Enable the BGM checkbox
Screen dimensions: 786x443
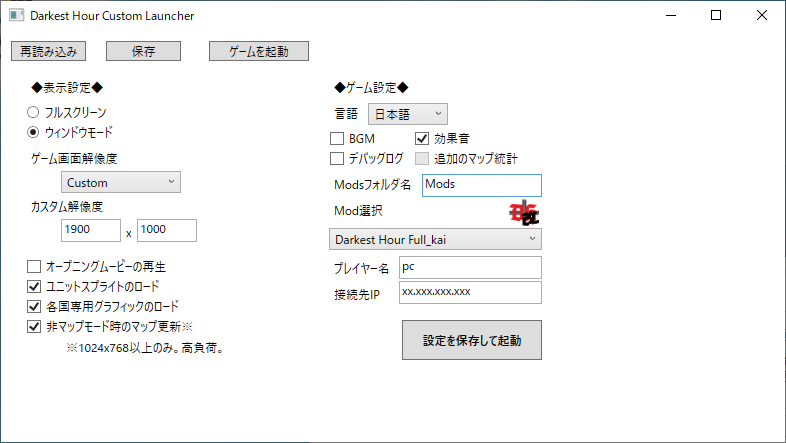(x=337, y=139)
